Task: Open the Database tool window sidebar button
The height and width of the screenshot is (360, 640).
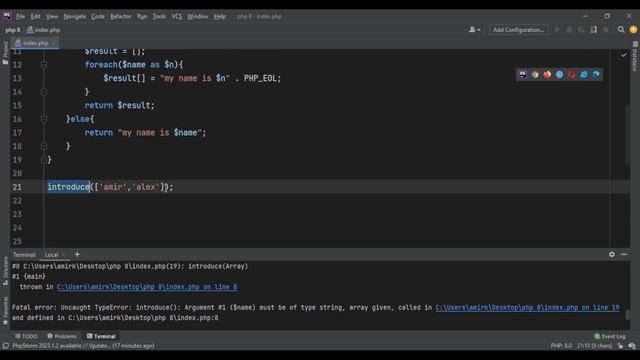Action: (x=635, y=56)
